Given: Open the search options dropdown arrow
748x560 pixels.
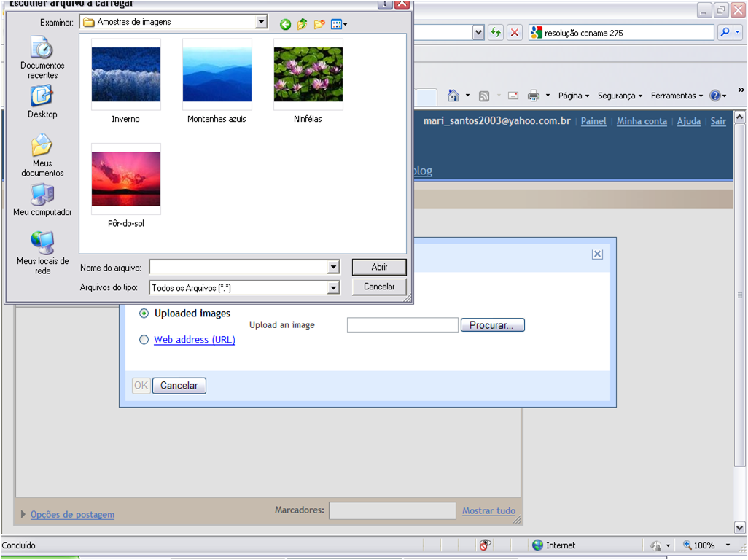Looking at the screenshot, I should click(738, 32).
